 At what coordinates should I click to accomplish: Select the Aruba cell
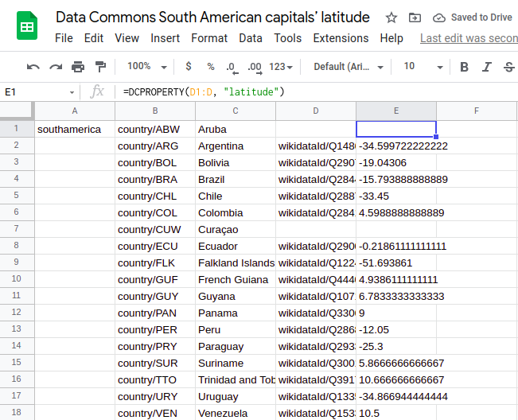236,129
